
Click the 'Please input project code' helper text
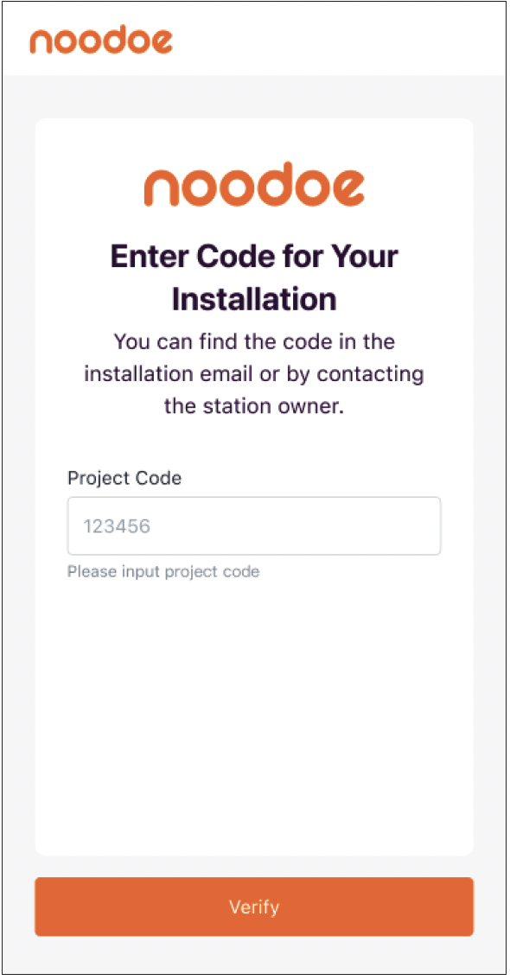[163, 571]
